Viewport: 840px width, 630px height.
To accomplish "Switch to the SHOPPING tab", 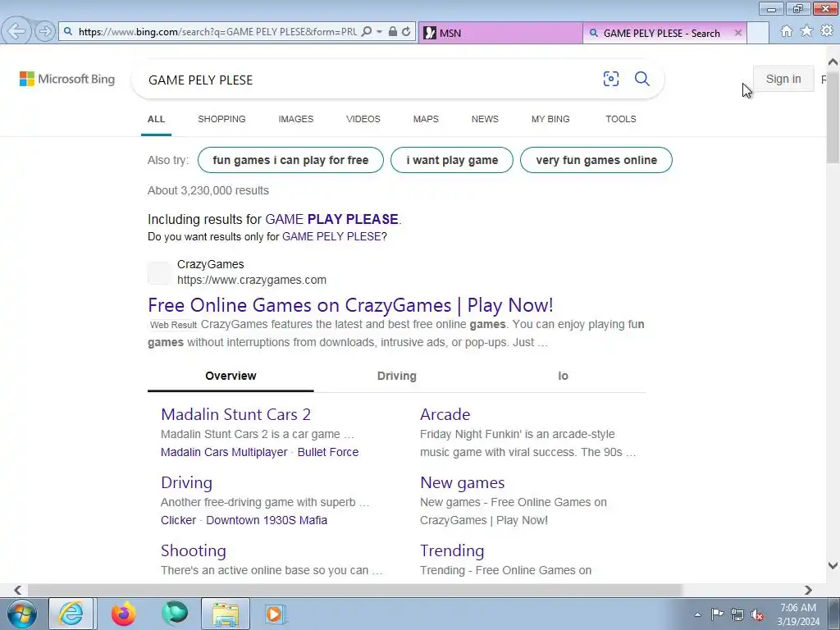I will tap(221, 119).
